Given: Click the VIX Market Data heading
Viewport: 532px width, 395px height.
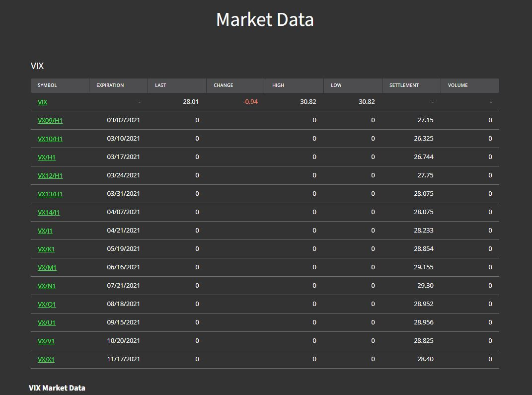Looking at the screenshot, I should (57, 388).
